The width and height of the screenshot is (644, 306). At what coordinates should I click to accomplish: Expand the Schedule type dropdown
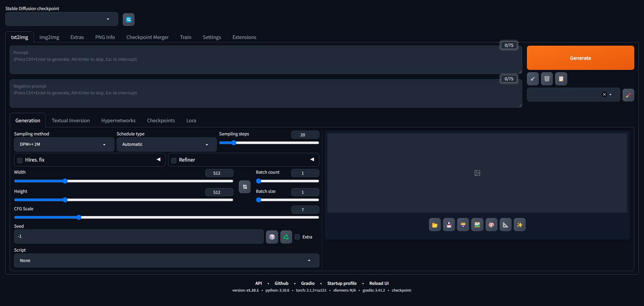coord(166,144)
